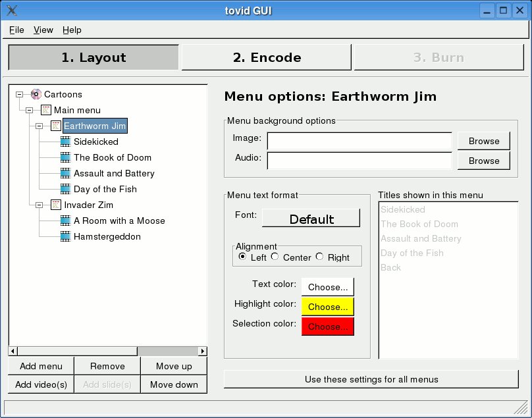
Task: Choose the white Text color swatch
Action: point(328,287)
